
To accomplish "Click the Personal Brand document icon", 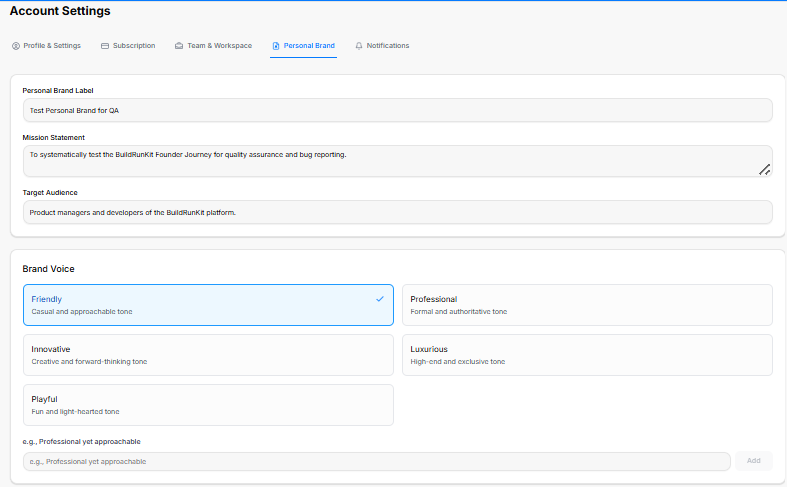I will (276, 46).
